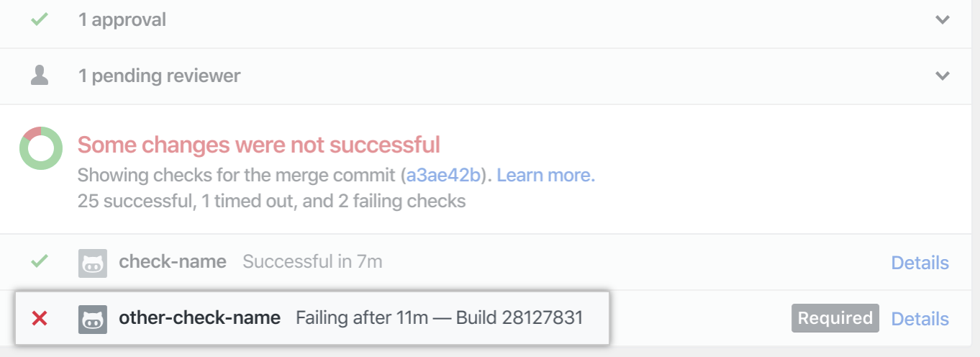The width and height of the screenshot is (980, 357).
Task: Click the Failing after 11m build text
Action: click(x=439, y=317)
